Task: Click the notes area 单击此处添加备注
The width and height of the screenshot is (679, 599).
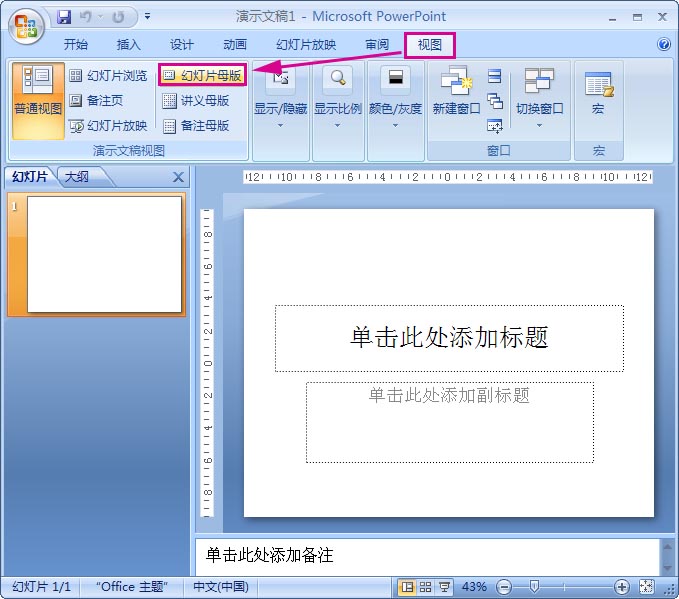Action: [269, 555]
